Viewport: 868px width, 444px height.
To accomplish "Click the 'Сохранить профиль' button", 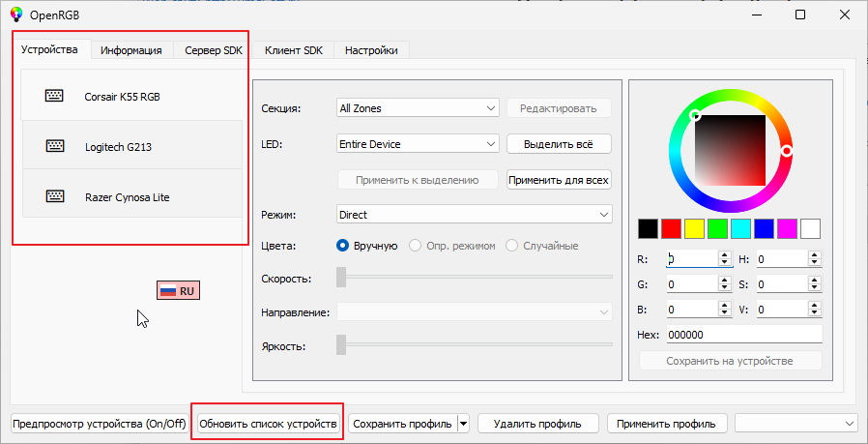I will pyautogui.click(x=402, y=424).
